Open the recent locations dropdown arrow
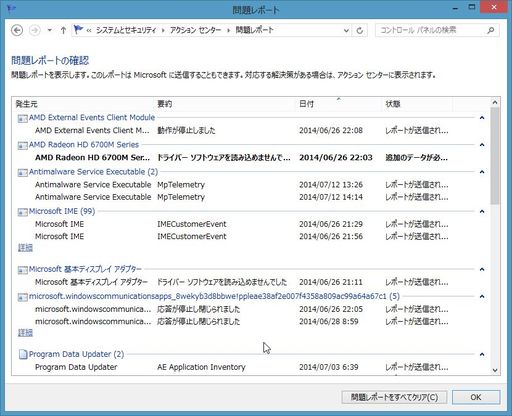 [50, 30]
